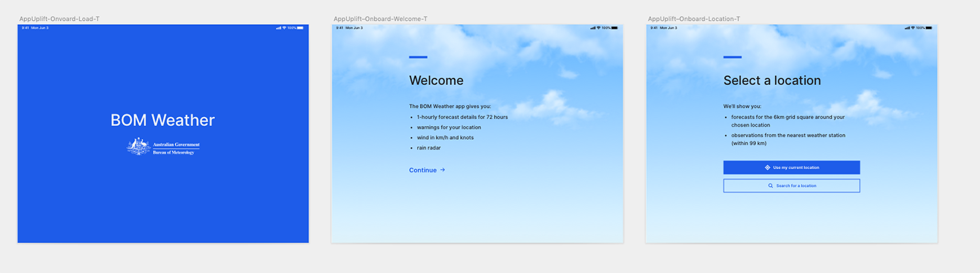980x273 pixels.
Task: Click '1-hourly forecast details for 72 hours' bullet
Action: coord(462,117)
